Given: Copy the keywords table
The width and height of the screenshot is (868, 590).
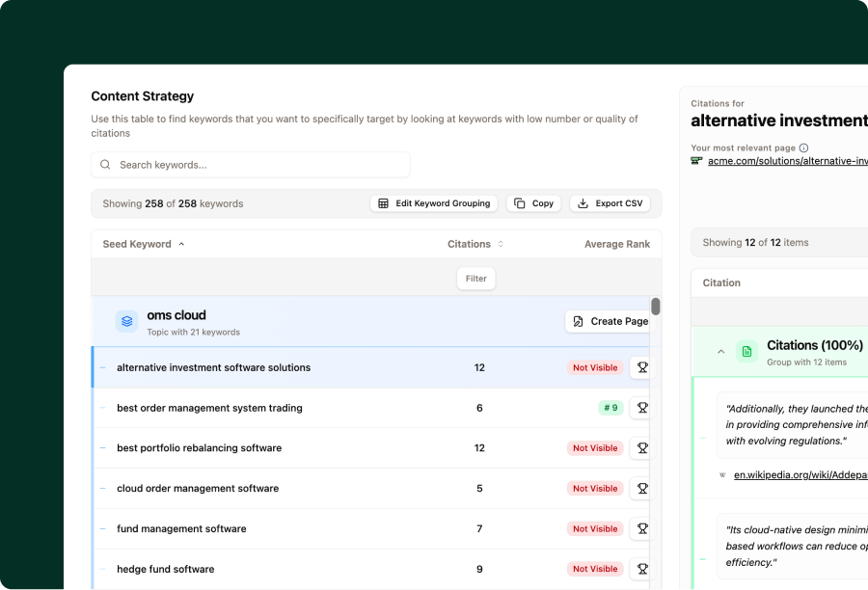Looking at the screenshot, I should pos(533,203).
